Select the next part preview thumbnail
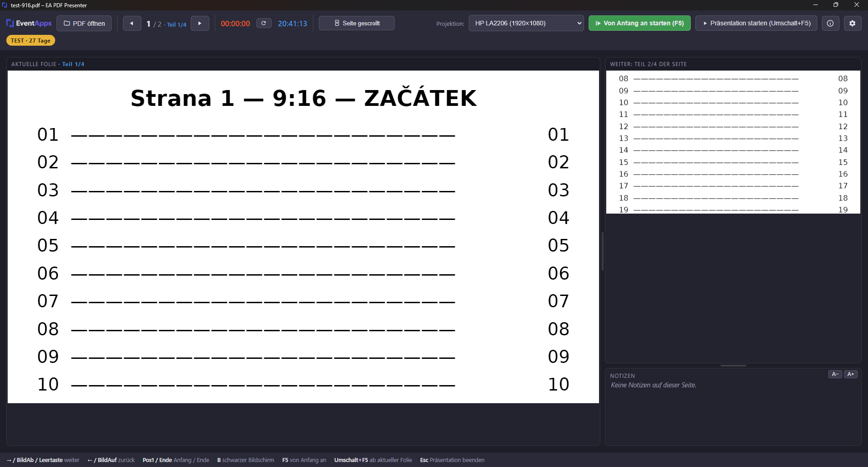The height and width of the screenshot is (467, 868). 733,142
